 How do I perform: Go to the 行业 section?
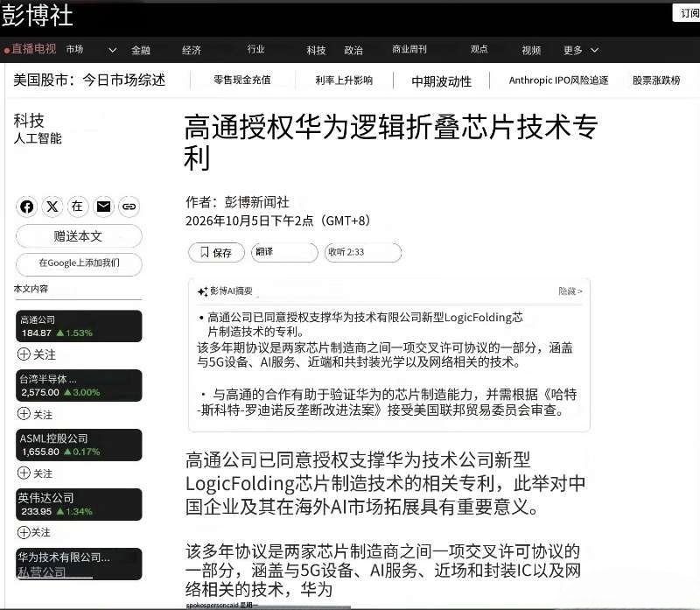click(x=255, y=49)
